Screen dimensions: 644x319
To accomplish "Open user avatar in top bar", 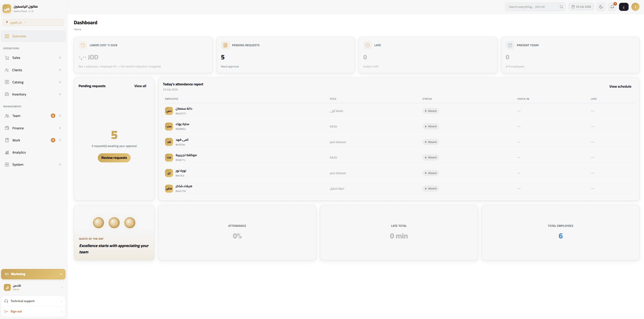I will [x=635, y=7].
